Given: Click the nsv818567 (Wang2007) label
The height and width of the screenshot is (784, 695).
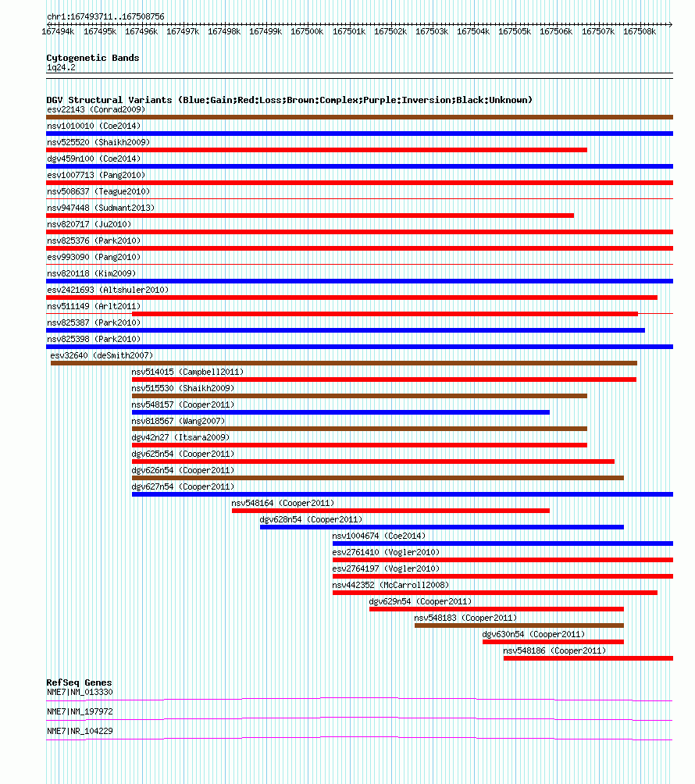Looking at the screenshot, I should tap(178, 421).
